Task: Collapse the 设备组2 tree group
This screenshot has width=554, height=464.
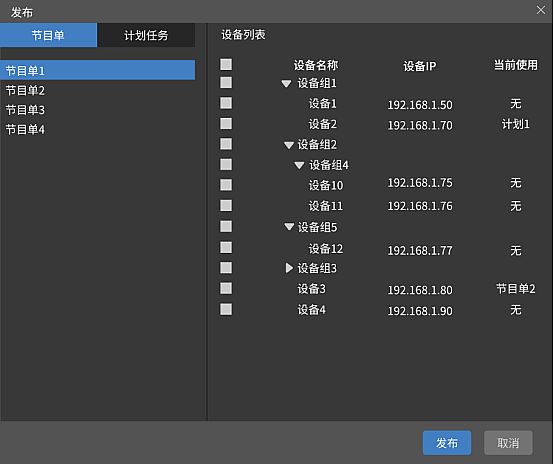Action: pyautogui.click(x=289, y=145)
